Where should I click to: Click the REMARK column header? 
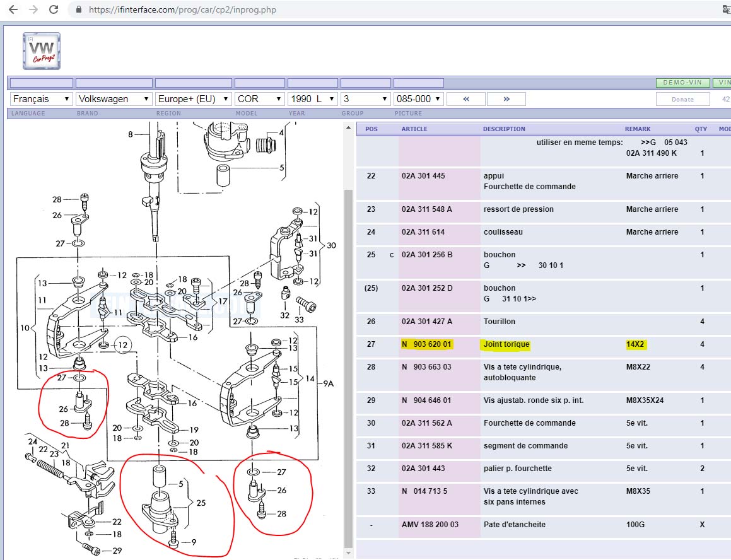[x=638, y=129]
